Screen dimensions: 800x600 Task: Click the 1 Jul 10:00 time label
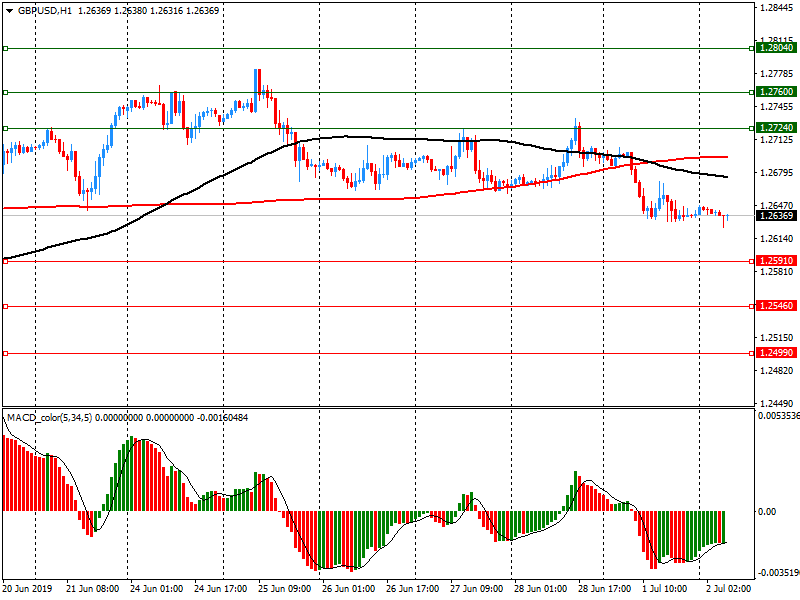coord(666,588)
